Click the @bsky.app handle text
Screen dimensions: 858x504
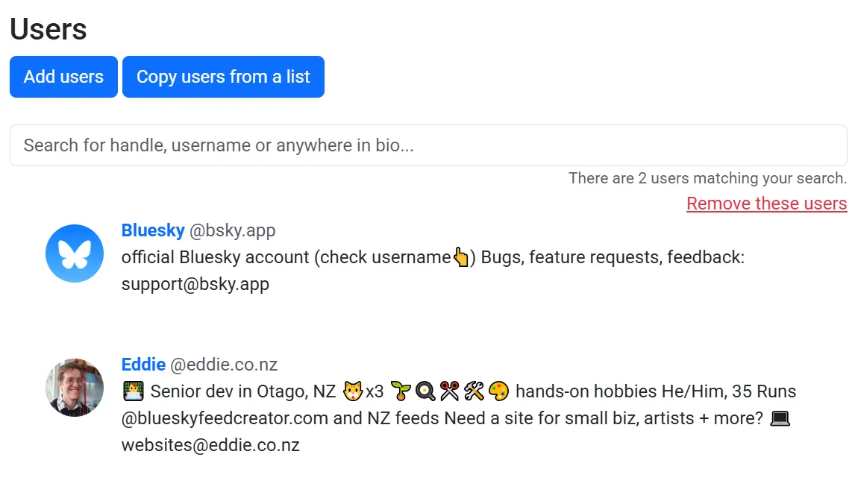[x=233, y=230]
